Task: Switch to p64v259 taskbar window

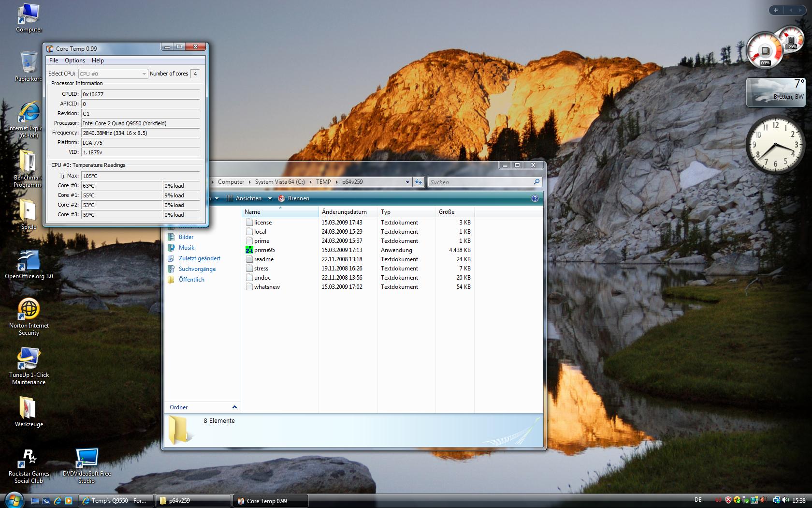Action: click(193, 501)
